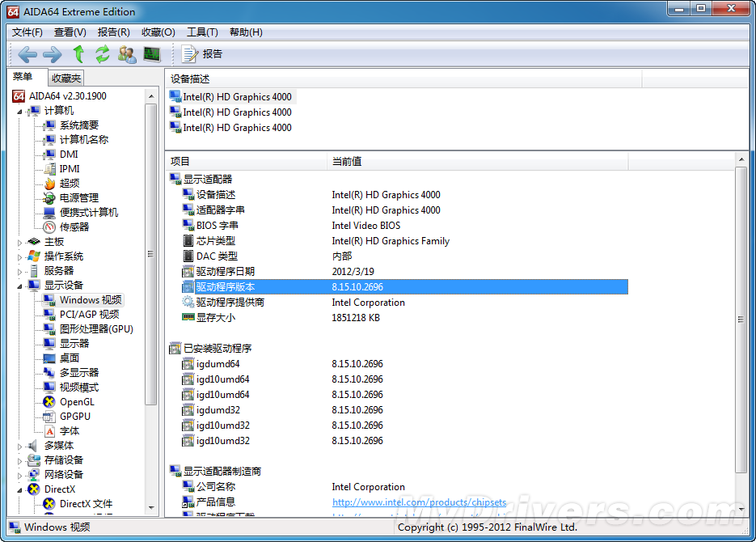756x542 pixels.
Task: Expand the 多媒体 tree node
Action: point(20,446)
